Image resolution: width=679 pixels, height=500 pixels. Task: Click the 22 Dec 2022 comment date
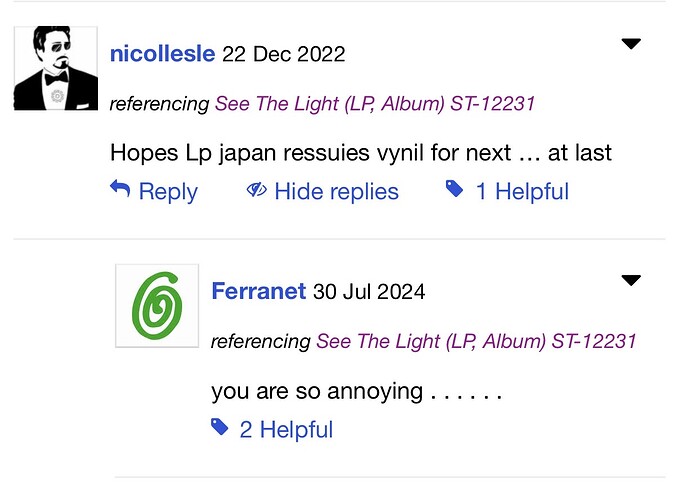point(284,55)
